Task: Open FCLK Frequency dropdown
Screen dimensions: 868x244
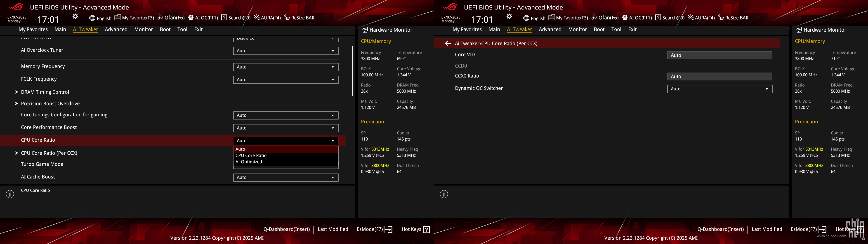Action: coord(286,80)
